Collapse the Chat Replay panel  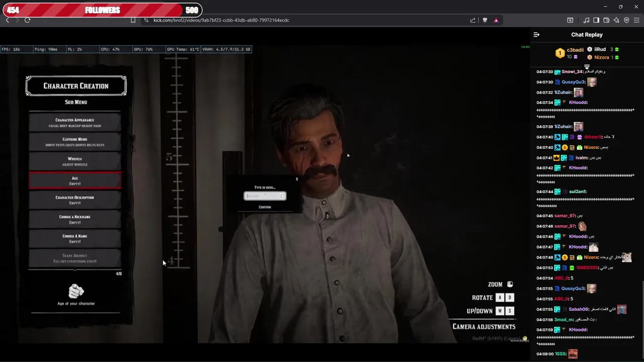pos(536,35)
